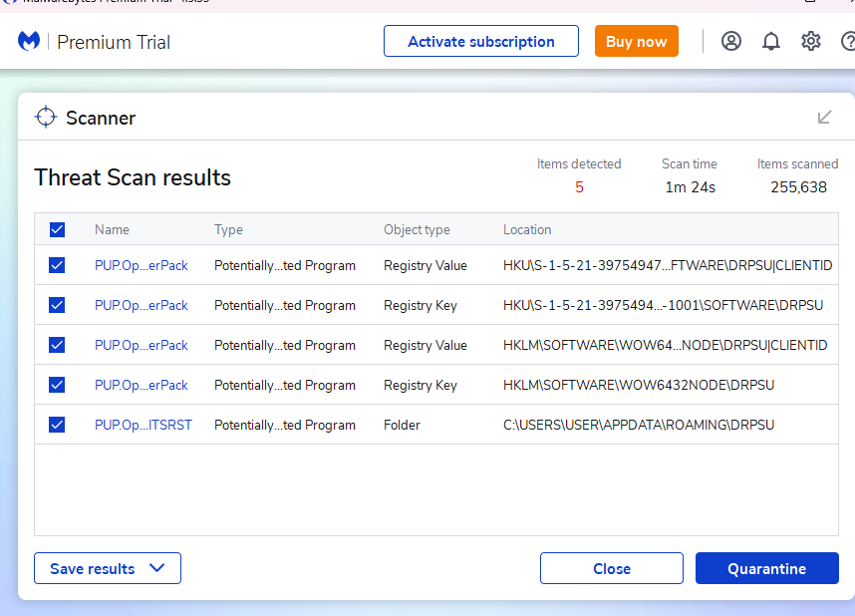Click the Folder object type cell
The image size is (855, 616).
402,425
